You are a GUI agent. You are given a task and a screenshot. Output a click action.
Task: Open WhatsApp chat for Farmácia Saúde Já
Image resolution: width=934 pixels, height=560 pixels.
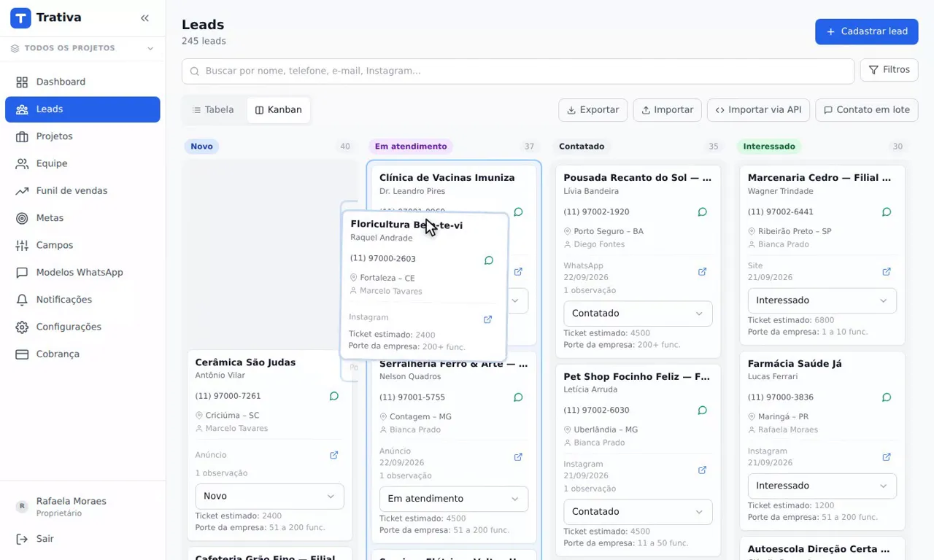[887, 397]
